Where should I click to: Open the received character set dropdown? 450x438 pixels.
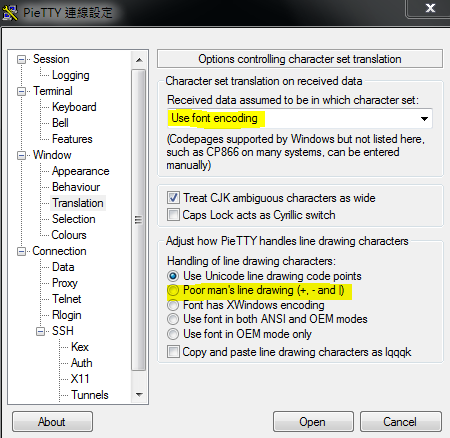coord(424,119)
